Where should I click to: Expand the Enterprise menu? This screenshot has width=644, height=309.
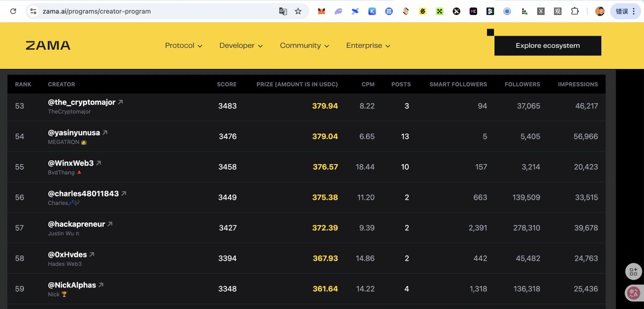tap(368, 46)
